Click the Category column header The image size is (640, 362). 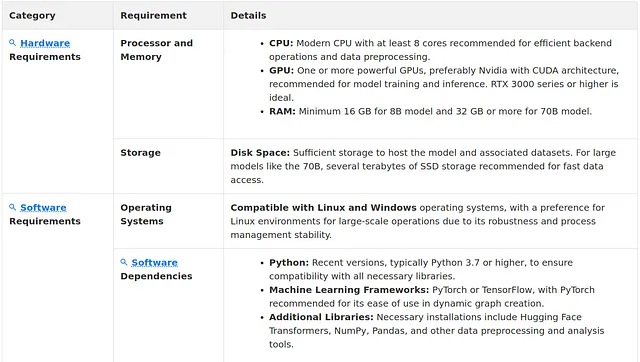[32, 16]
